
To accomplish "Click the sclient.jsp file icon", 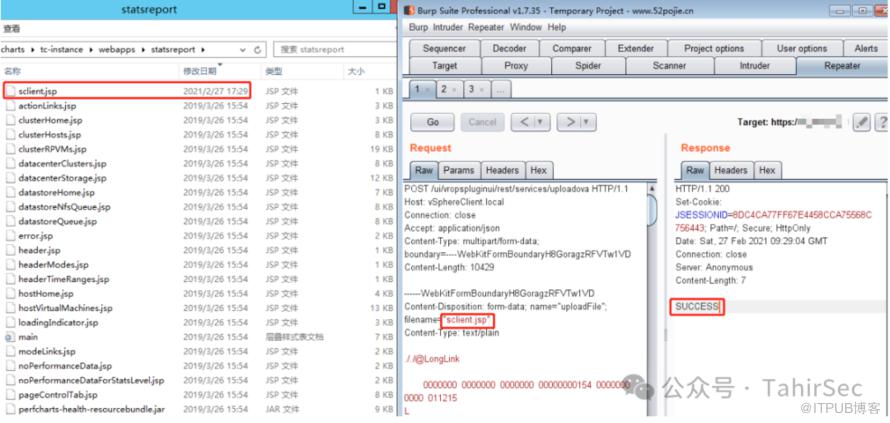I will pyautogui.click(x=9, y=91).
